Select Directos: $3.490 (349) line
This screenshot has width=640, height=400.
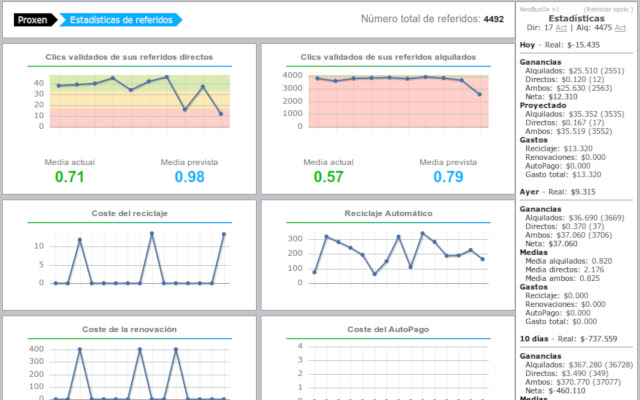pyautogui.click(x=567, y=373)
